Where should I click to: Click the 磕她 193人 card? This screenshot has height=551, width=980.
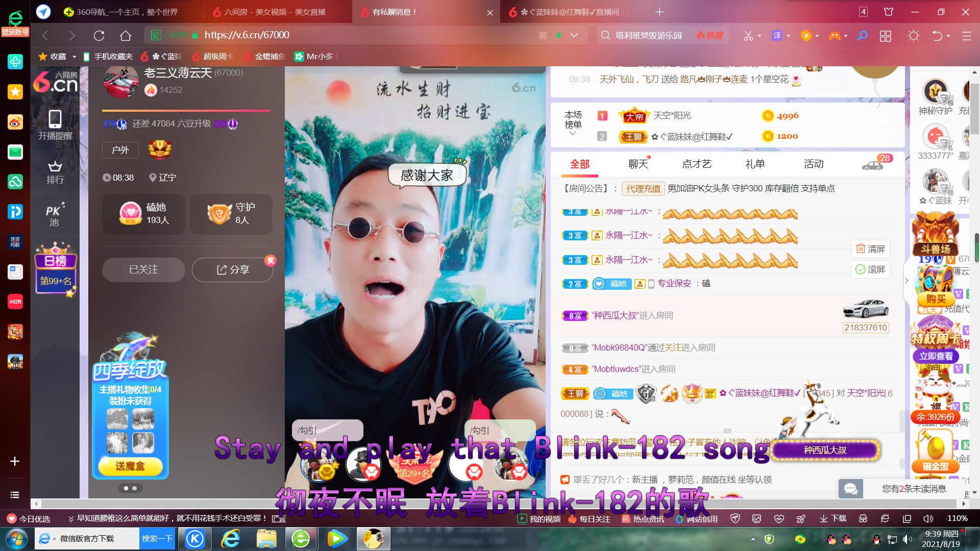pyautogui.click(x=143, y=214)
